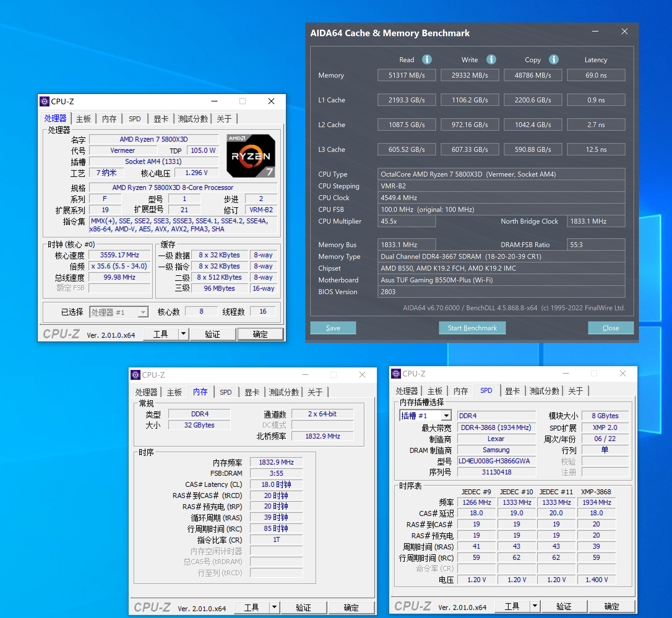
Task: Open 关于 tab in processor window
Action: [224, 119]
